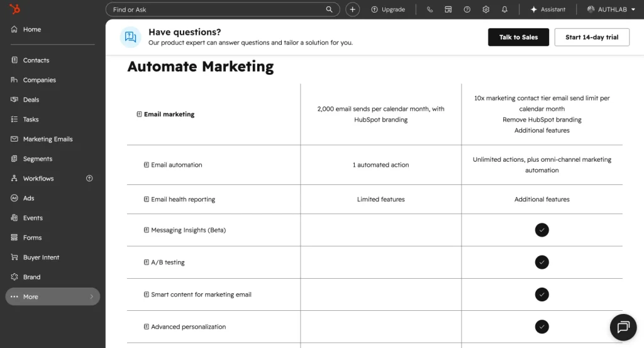This screenshot has height=348, width=644.
Task: Open Brand in sidebar
Action: tap(53, 278)
